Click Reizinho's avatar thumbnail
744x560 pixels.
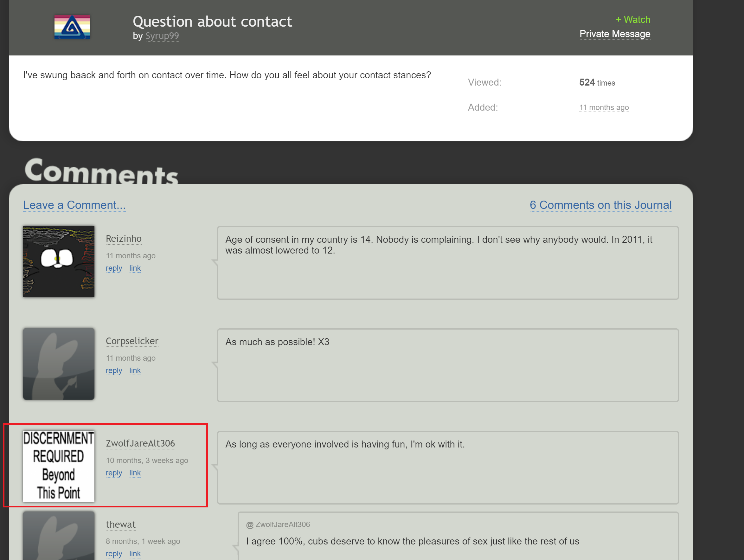(x=59, y=261)
